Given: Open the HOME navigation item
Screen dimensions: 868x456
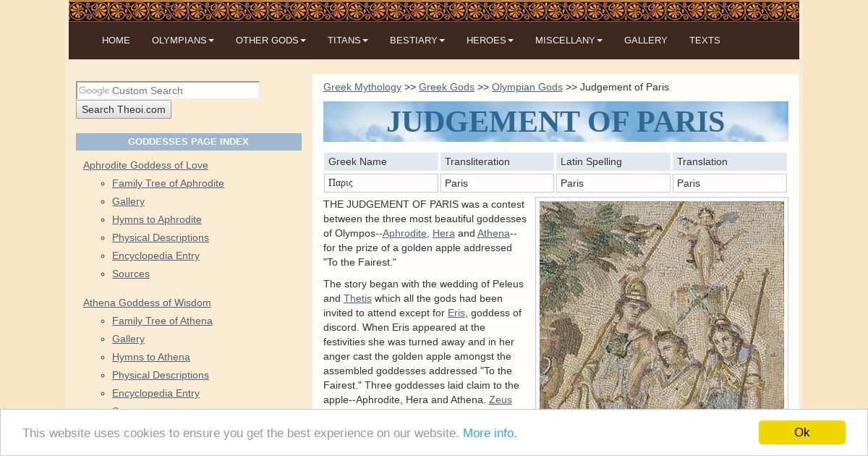Looking at the screenshot, I should (x=116, y=41).
